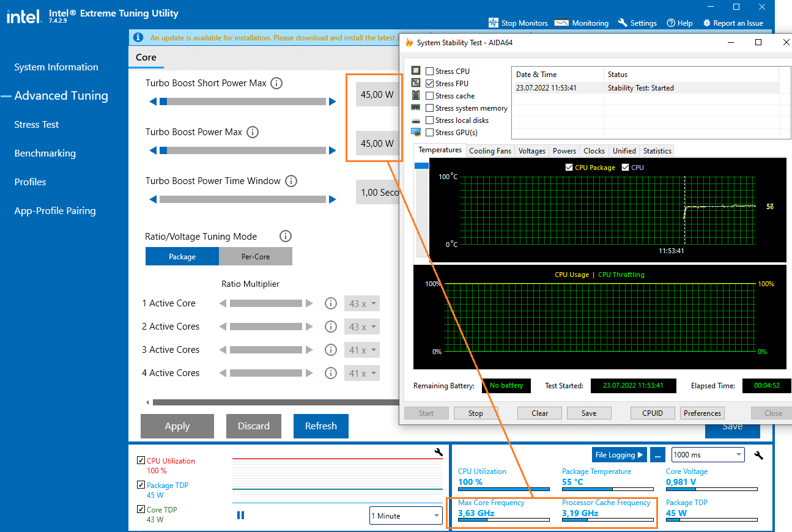Show info icon for 4 Active Cores
Screen dimensions: 792x532
[x=331, y=373]
